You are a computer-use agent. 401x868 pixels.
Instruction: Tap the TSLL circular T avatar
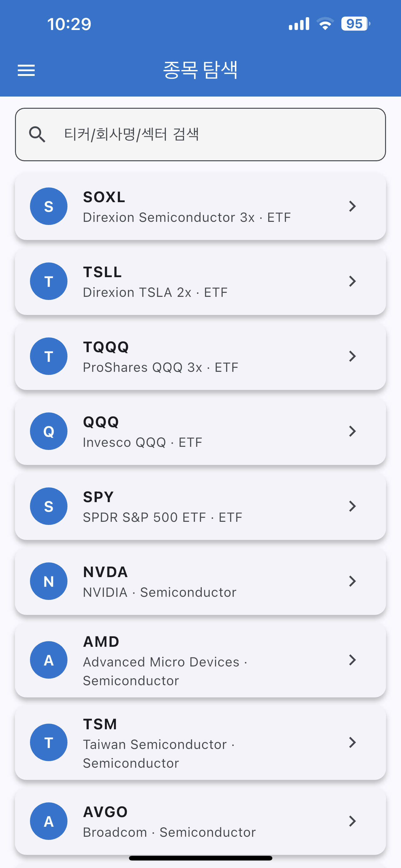click(x=49, y=281)
